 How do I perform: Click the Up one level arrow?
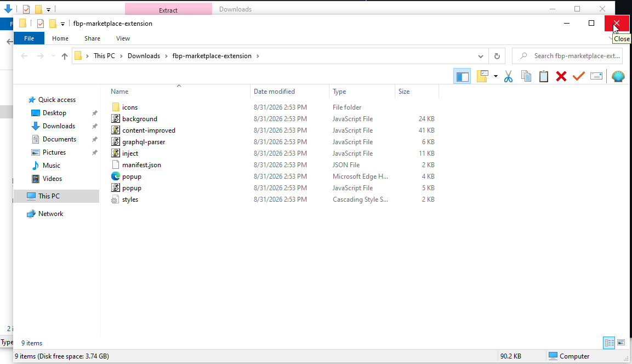tap(65, 56)
